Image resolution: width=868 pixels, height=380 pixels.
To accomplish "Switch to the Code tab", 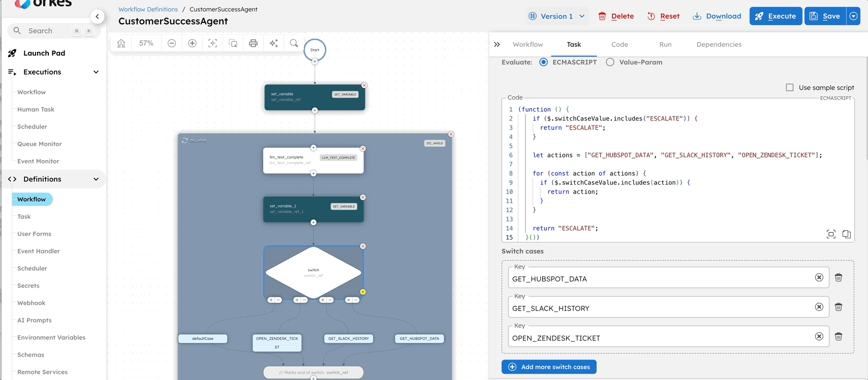I will coord(619,45).
